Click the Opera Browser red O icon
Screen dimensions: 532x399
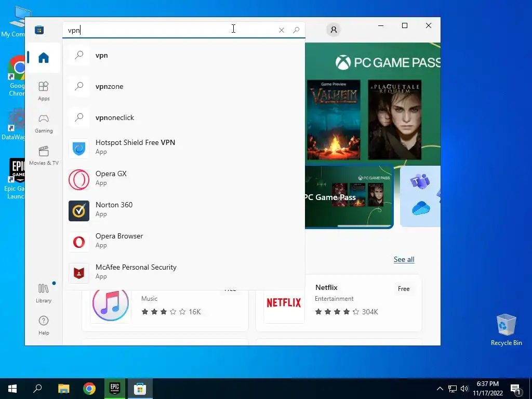(79, 242)
